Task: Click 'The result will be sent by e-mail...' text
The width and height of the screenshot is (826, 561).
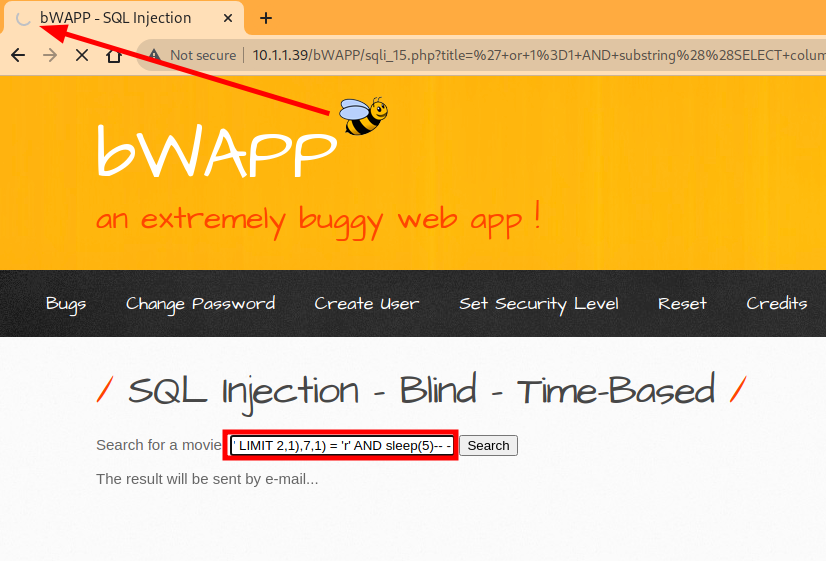Action: click(x=207, y=479)
